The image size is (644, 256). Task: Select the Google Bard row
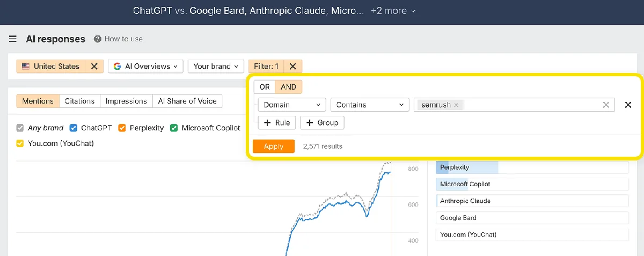[532, 218]
